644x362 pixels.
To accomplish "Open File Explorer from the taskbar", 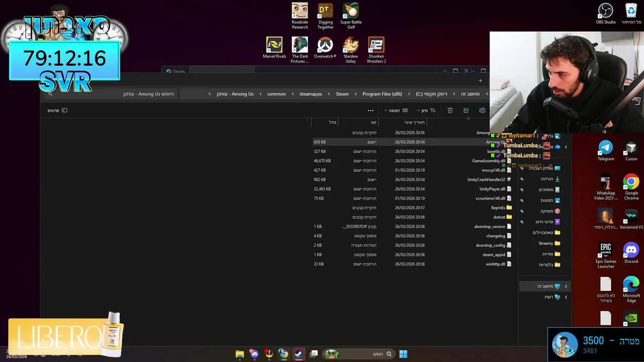I will (x=240, y=354).
